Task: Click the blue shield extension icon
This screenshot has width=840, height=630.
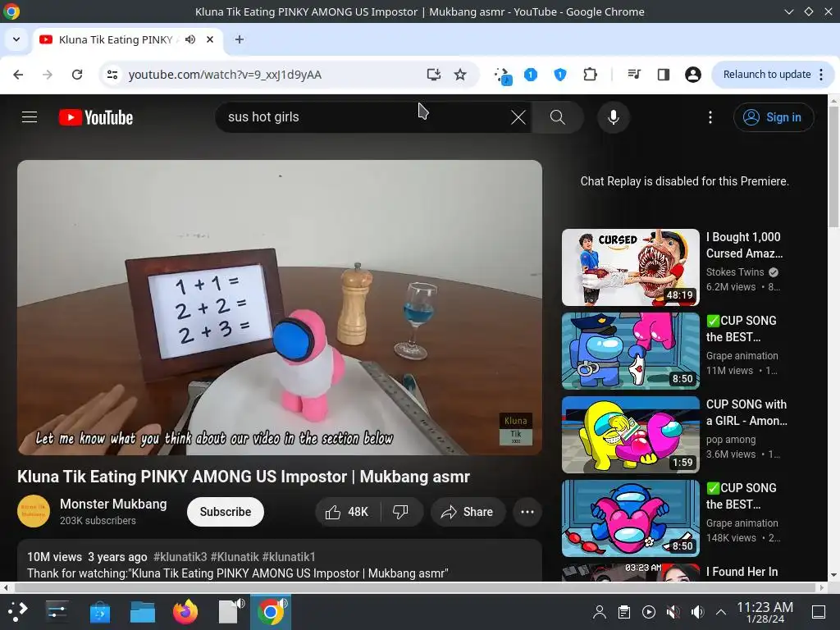Action: 559,75
